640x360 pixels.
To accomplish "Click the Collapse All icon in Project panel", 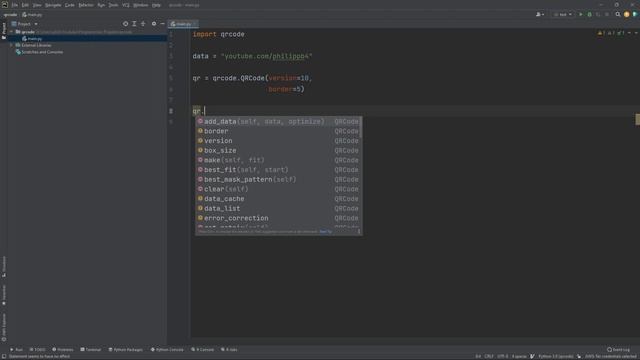I will point(143,24).
